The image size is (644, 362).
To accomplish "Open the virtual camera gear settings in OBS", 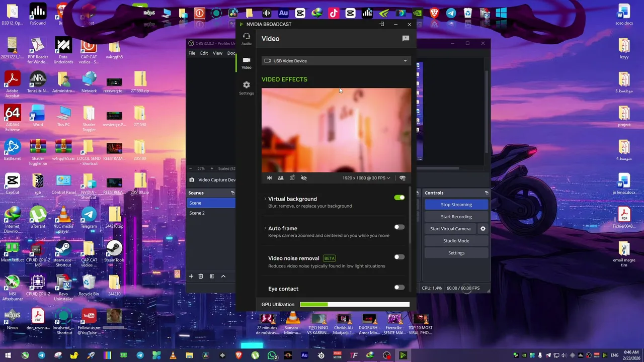I will (483, 229).
